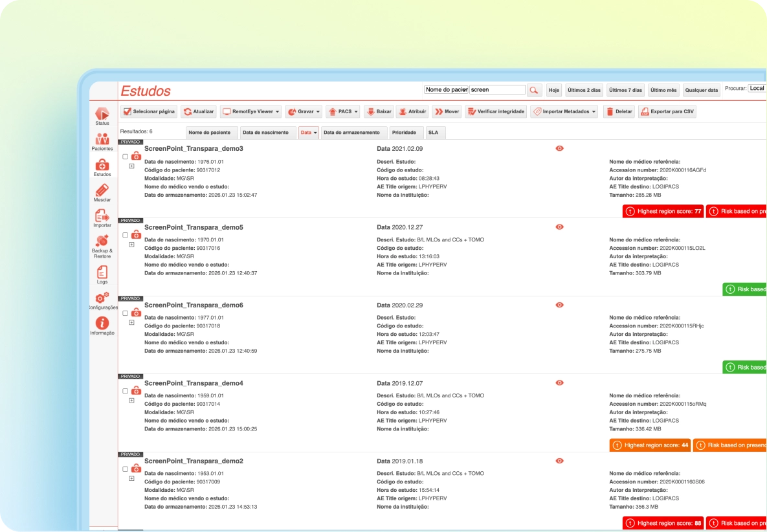This screenshot has width=767, height=532.
Task: Open the PACS dropdown menu
Action: click(343, 111)
